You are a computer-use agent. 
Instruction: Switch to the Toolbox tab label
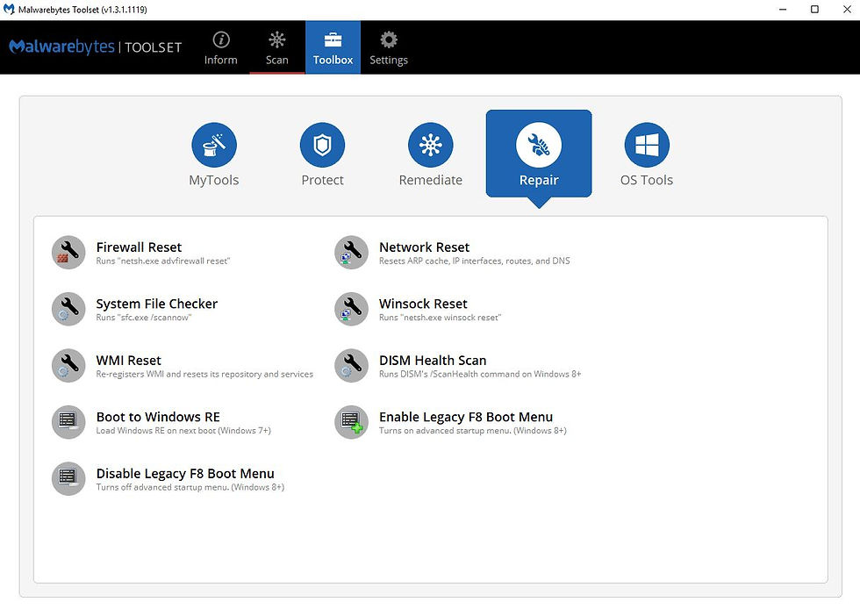(333, 60)
